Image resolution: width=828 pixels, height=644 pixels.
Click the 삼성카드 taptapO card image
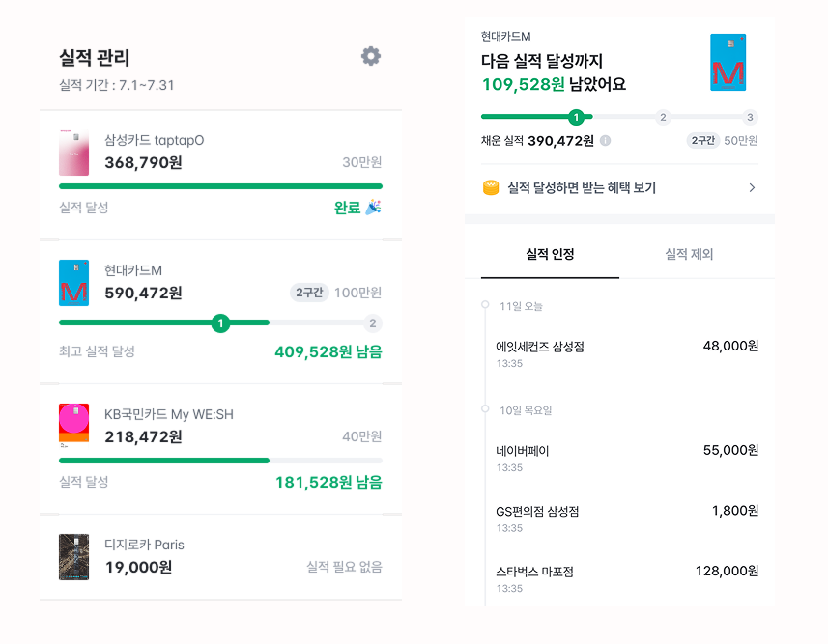point(73,154)
